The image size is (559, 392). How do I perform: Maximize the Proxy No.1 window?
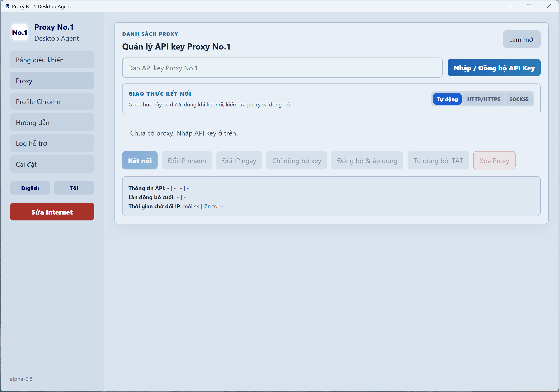[529, 6]
